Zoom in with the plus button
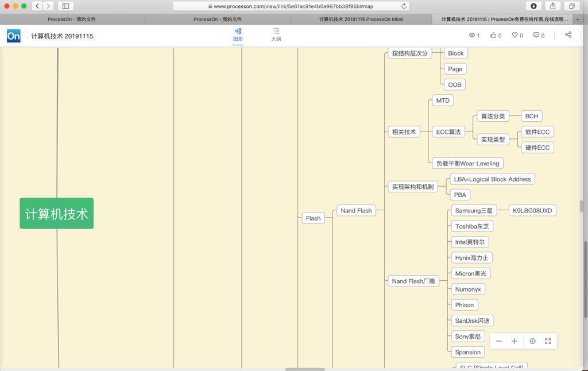This screenshot has height=371, width=588. (514, 341)
